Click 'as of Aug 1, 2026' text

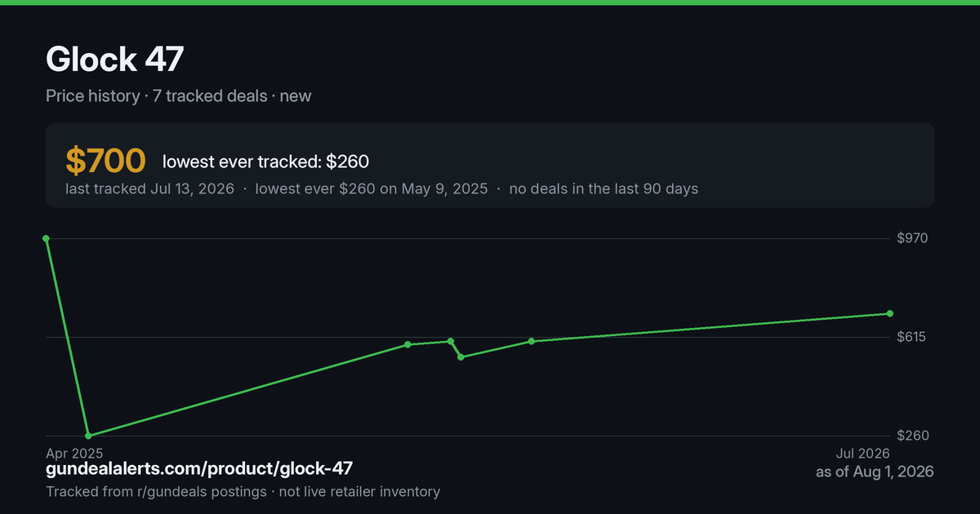(x=875, y=472)
